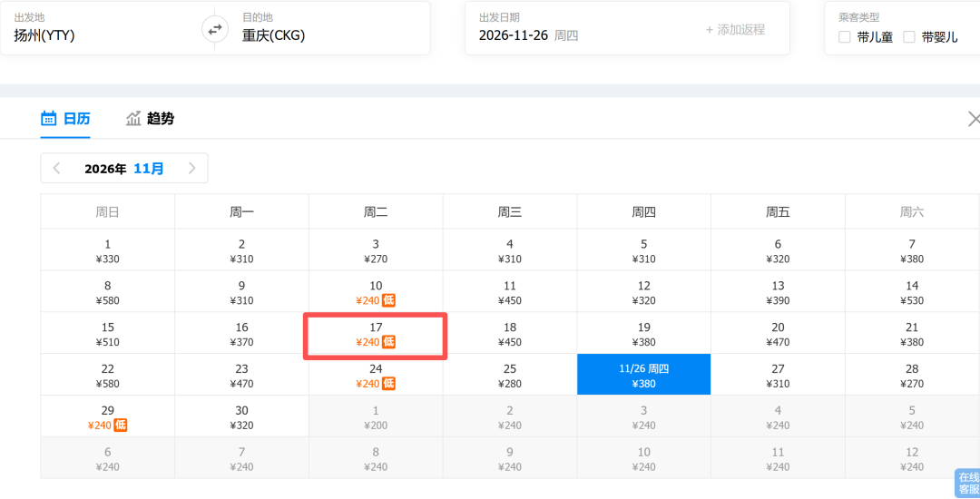
Task: Choose November 7 at ¥380
Action: coord(912,249)
